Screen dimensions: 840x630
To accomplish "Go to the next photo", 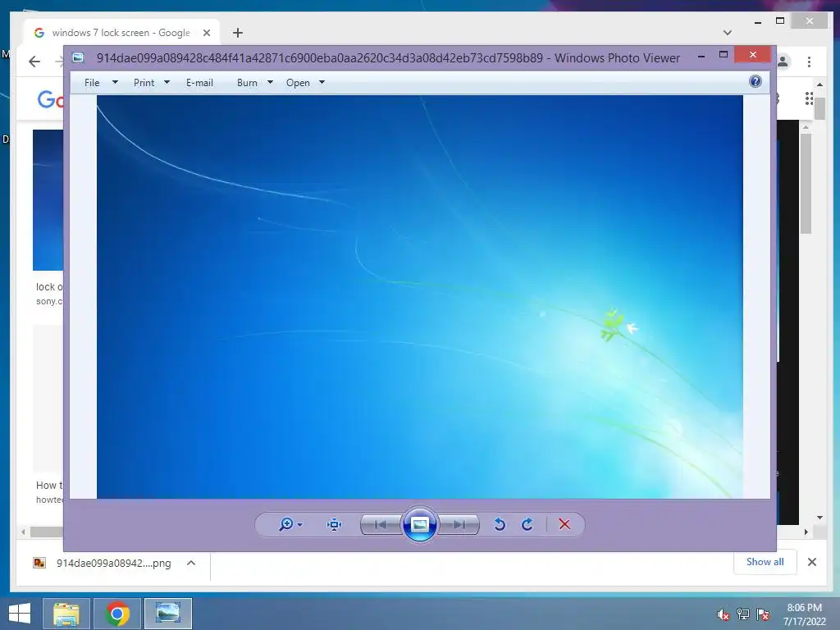I will 459,524.
